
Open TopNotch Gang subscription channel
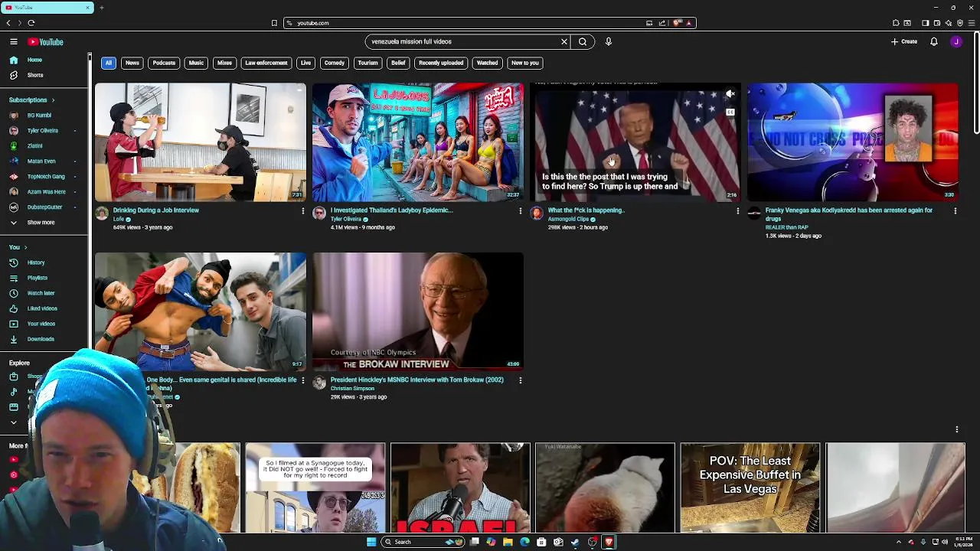tap(44, 177)
